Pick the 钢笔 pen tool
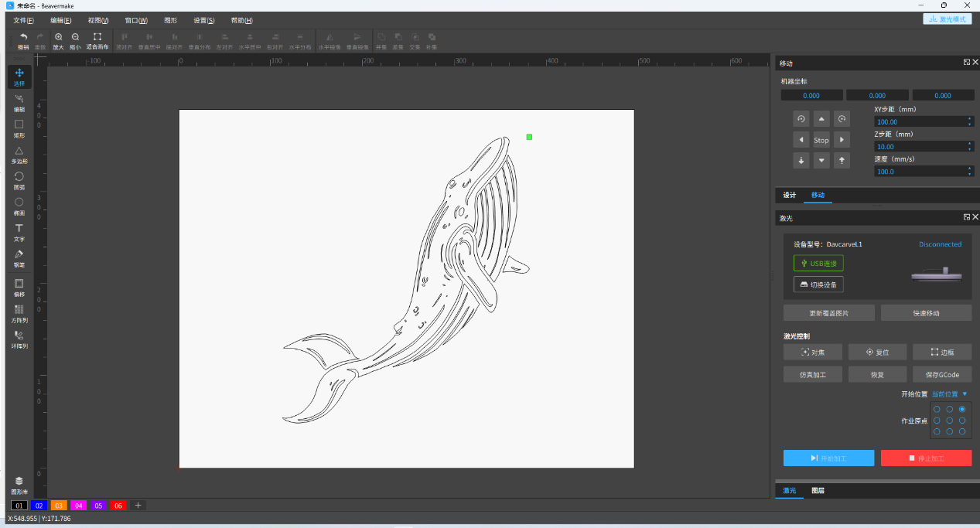 [x=19, y=257]
